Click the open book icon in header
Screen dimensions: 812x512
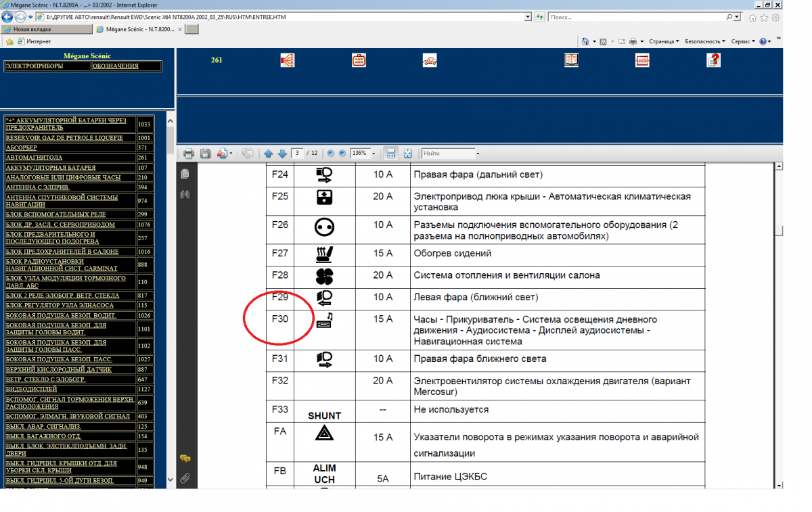point(571,60)
